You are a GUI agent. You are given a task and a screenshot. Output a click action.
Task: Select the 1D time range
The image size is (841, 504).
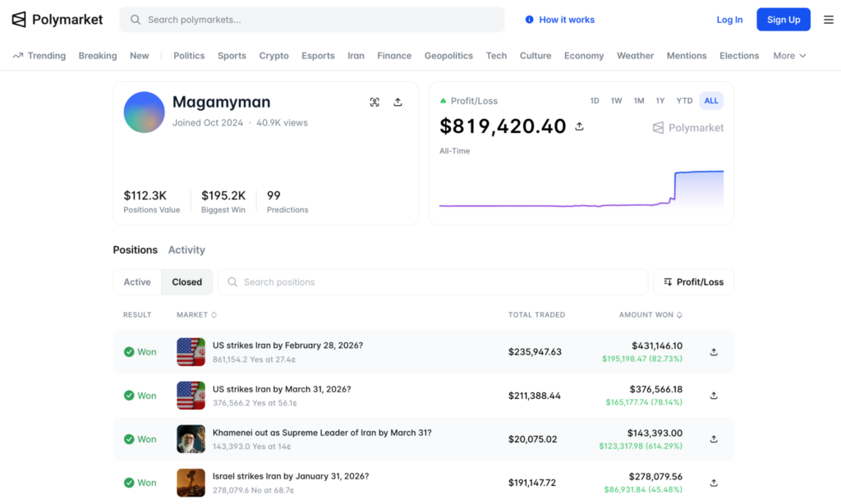click(595, 101)
